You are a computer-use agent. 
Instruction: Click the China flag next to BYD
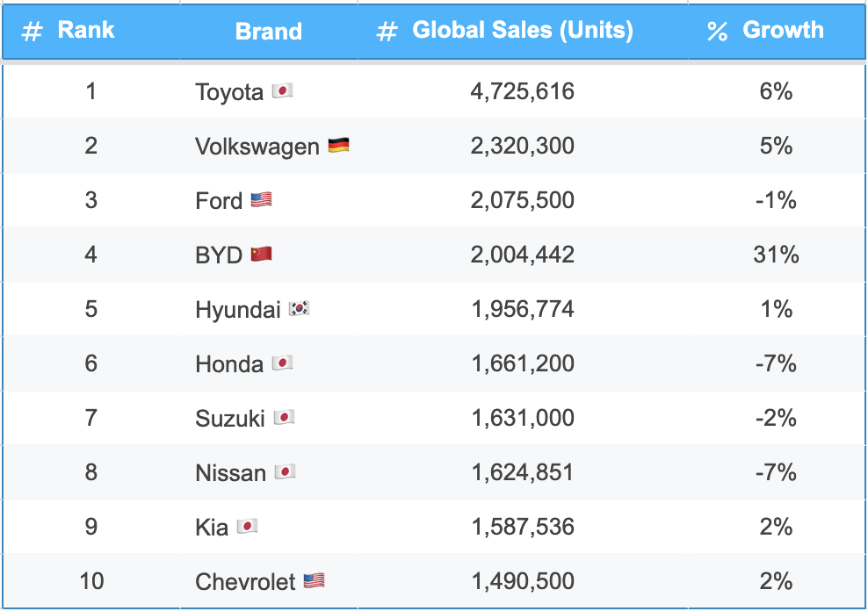(261, 255)
